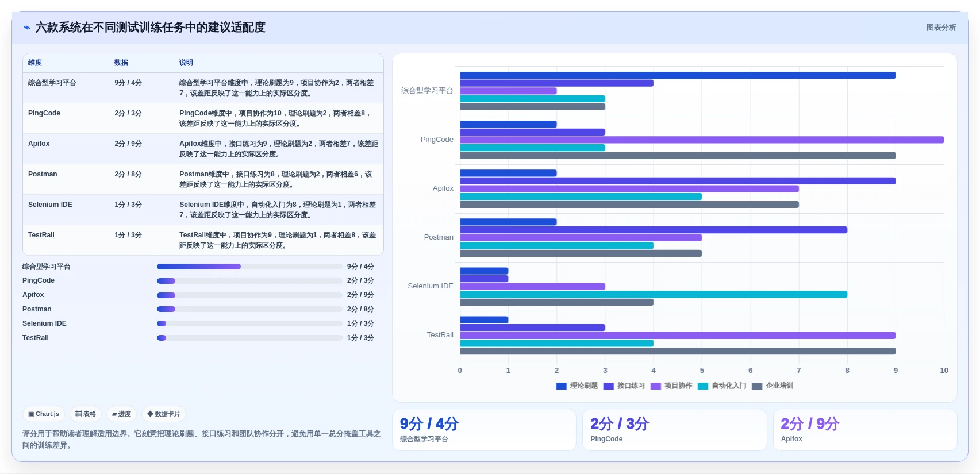Click the 2分 / 9分 cell in the Apifox table row

tap(128, 144)
